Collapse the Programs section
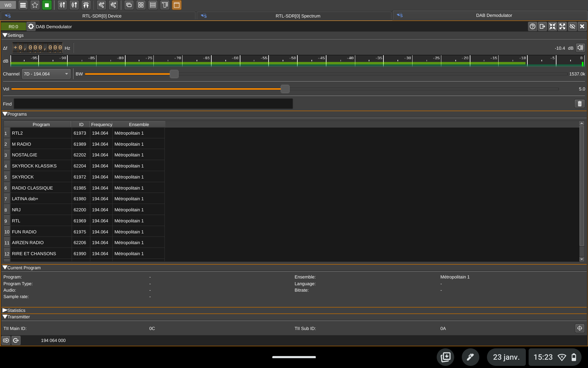This screenshot has width=588, height=368. [x=5, y=114]
